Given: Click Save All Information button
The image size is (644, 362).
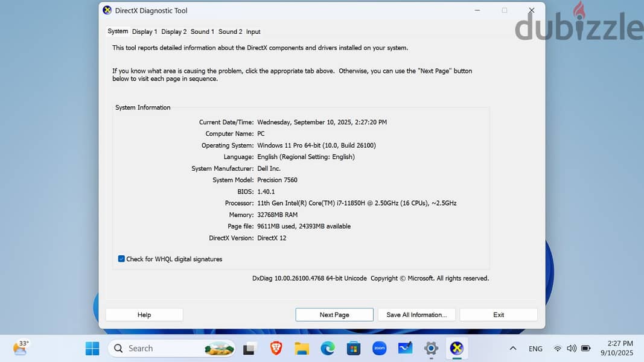Looking at the screenshot, I should point(416,315).
